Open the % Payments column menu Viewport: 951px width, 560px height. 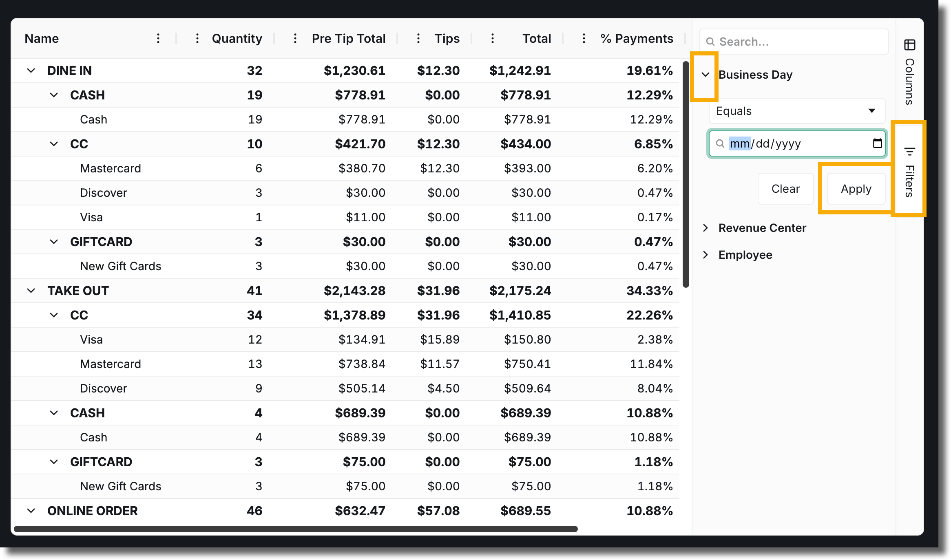click(584, 39)
